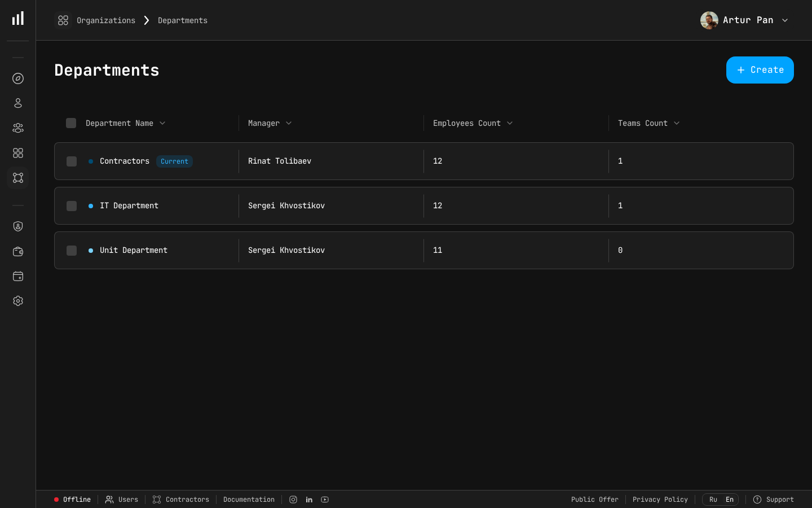812x508 pixels.
Task: Open the settings gear in sidebar
Action: [18, 301]
